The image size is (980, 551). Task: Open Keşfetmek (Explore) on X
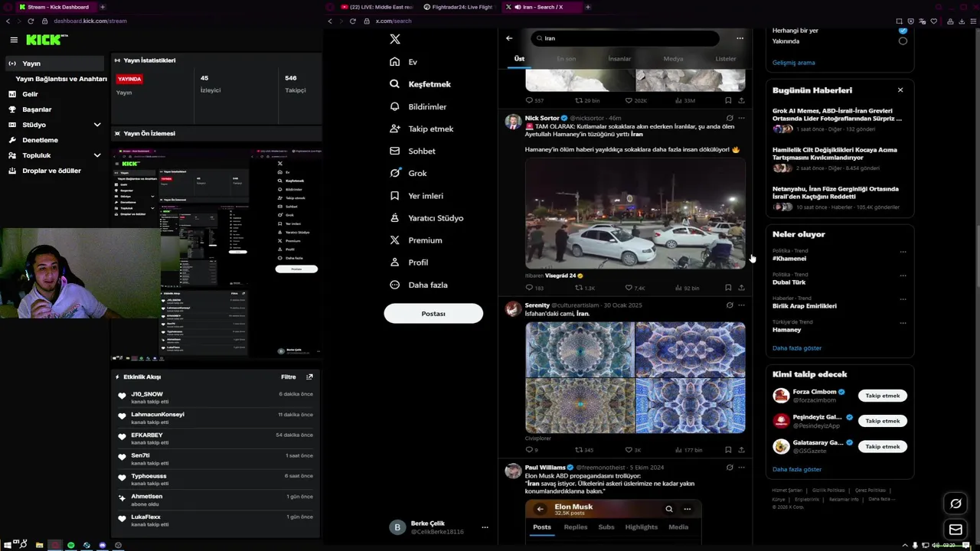click(x=420, y=84)
